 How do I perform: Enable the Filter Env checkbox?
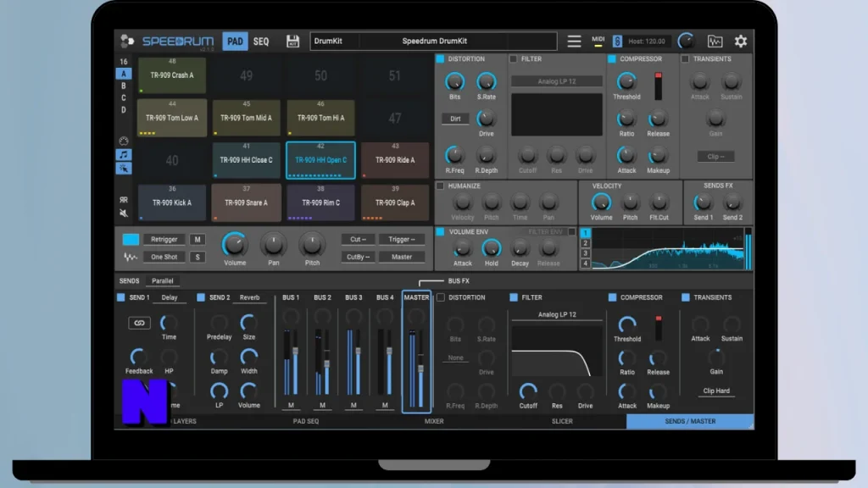pos(571,232)
